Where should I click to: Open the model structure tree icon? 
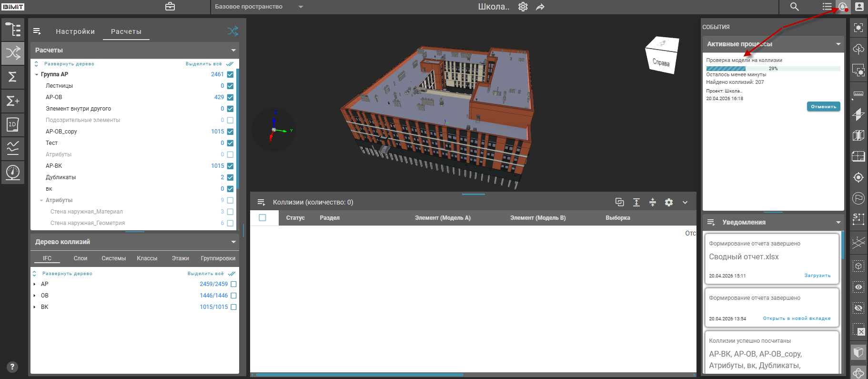[x=13, y=30]
